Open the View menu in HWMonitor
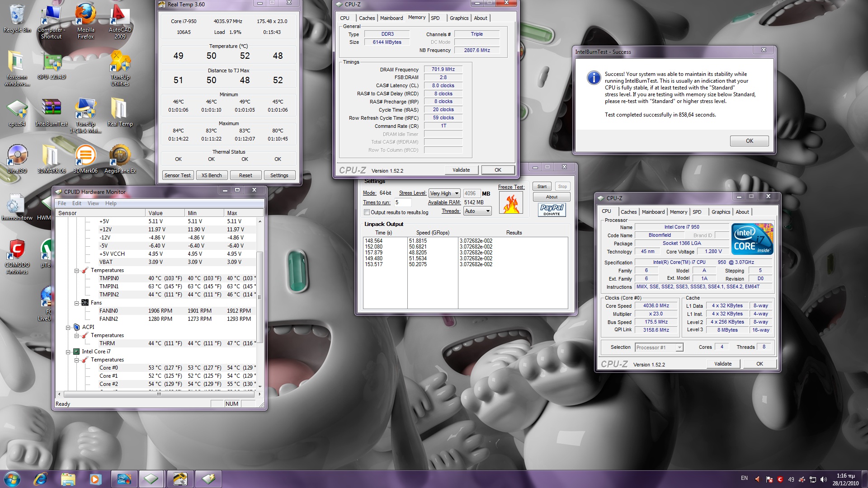This screenshot has height=488, width=868. click(93, 203)
